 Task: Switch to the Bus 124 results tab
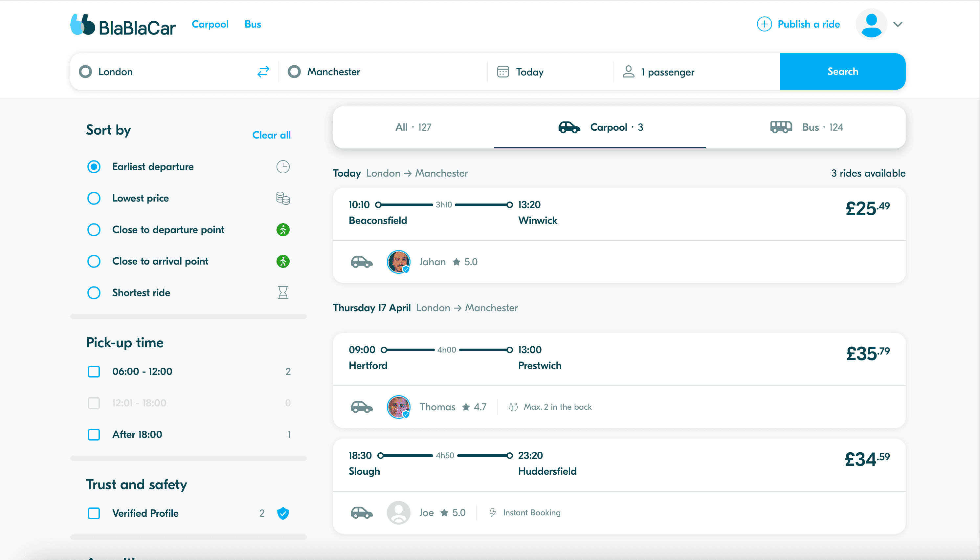click(807, 127)
